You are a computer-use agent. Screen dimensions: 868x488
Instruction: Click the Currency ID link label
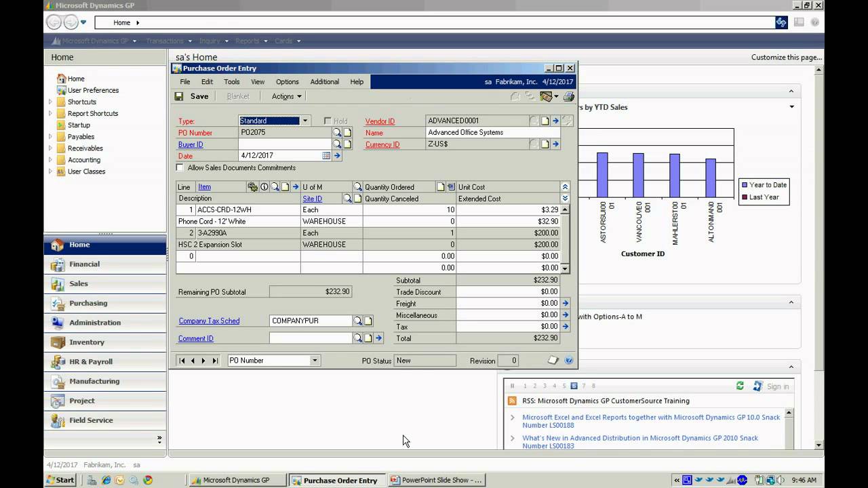click(382, 144)
